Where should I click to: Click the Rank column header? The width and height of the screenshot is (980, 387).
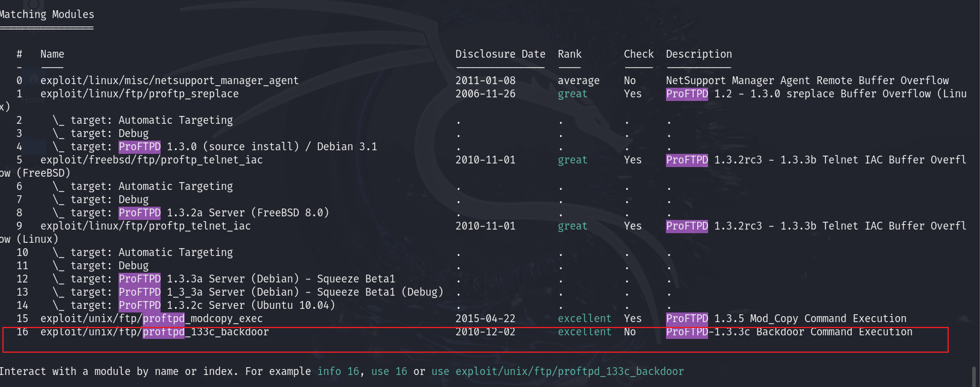tap(570, 54)
